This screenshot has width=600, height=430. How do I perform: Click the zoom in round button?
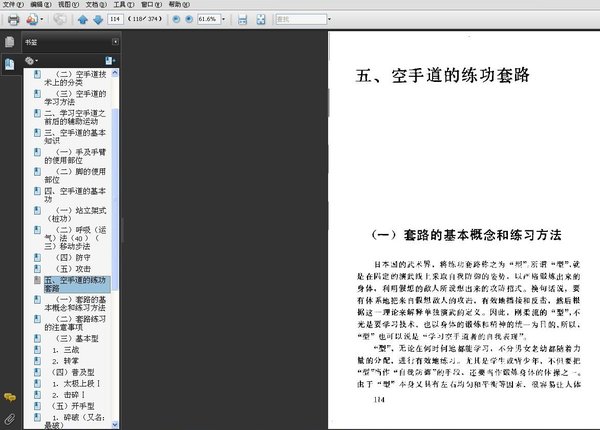coord(189,19)
